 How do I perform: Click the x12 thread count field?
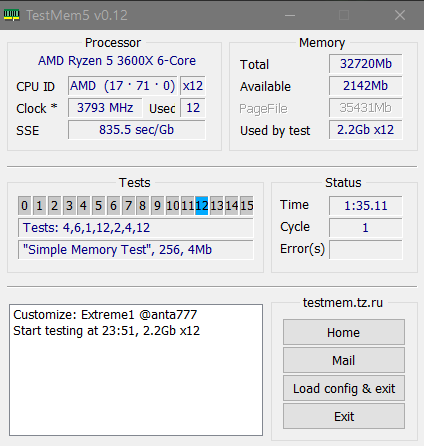[193, 86]
